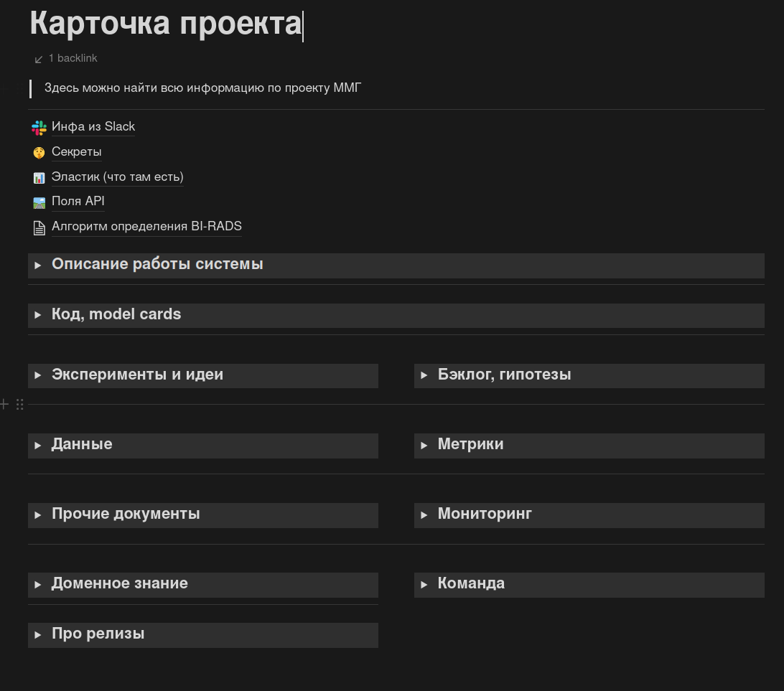Click the landscape picture icon beside Поля API

click(39, 202)
